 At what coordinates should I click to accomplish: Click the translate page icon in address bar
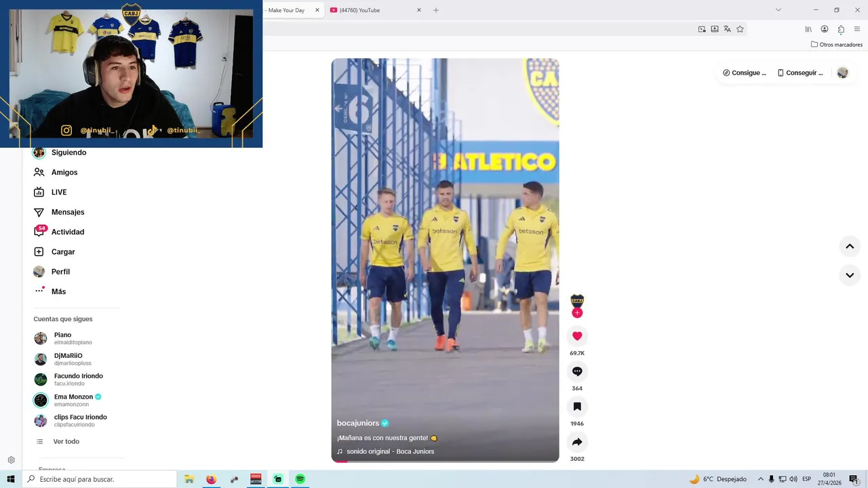point(727,29)
